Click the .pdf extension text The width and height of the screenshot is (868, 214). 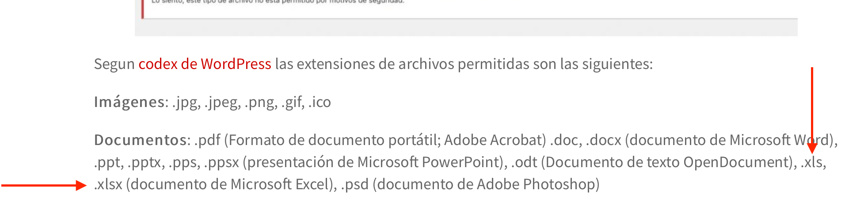207,140
